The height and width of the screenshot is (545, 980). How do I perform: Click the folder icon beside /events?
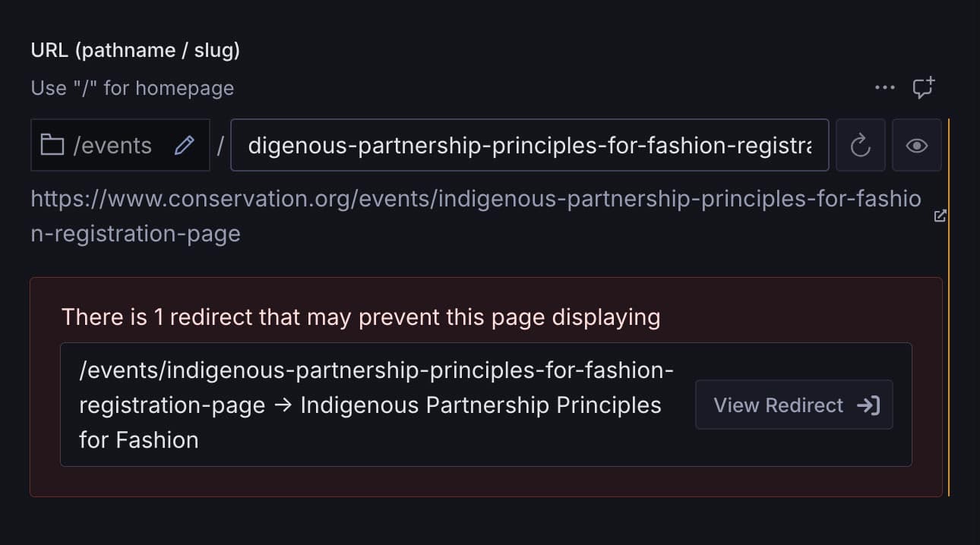(52, 145)
